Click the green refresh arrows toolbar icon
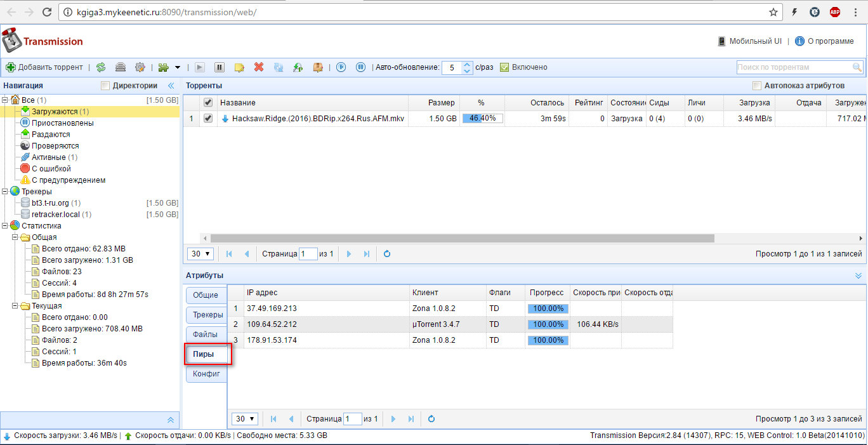Viewport: 868px width, 445px height. [x=101, y=67]
